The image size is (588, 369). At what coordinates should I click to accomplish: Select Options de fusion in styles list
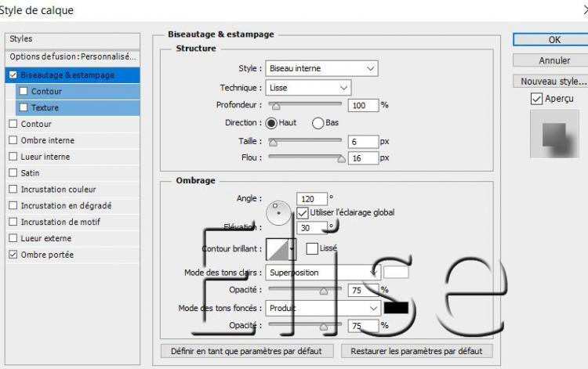pyautogui.click(x=72, y=56)
